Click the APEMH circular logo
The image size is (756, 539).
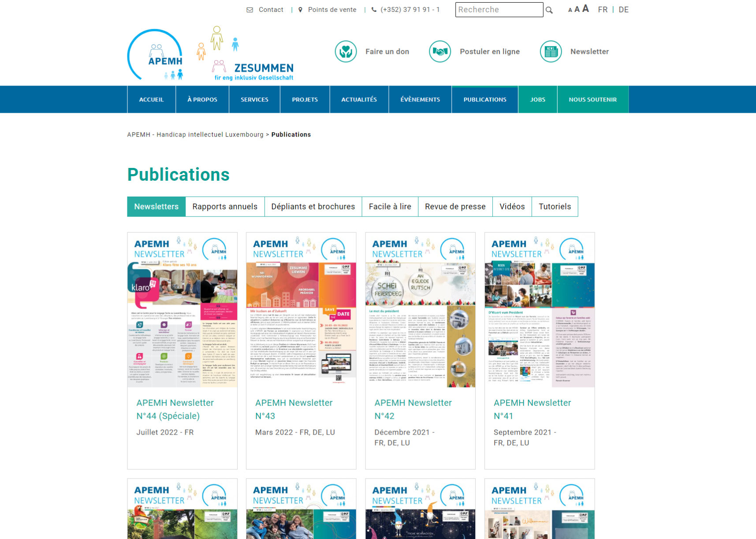point(155,55)
